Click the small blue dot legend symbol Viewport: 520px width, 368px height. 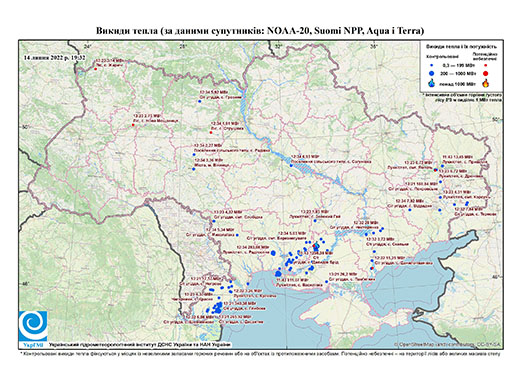click(432, 65)
